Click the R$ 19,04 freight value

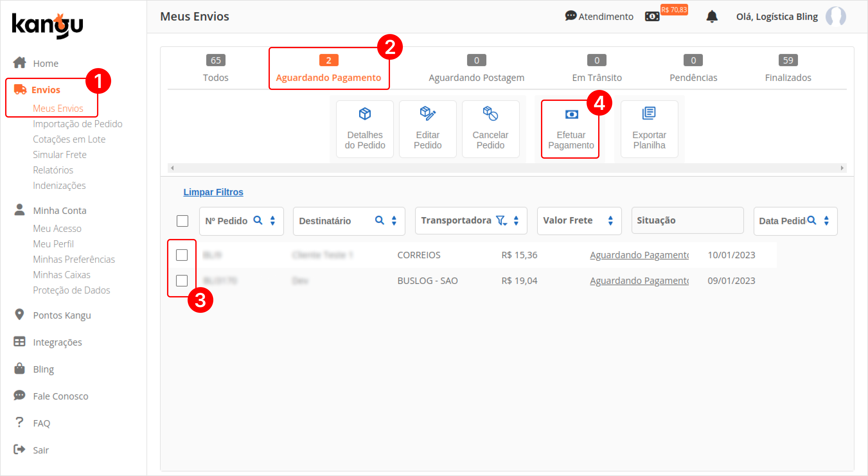(x=519, y=281)
